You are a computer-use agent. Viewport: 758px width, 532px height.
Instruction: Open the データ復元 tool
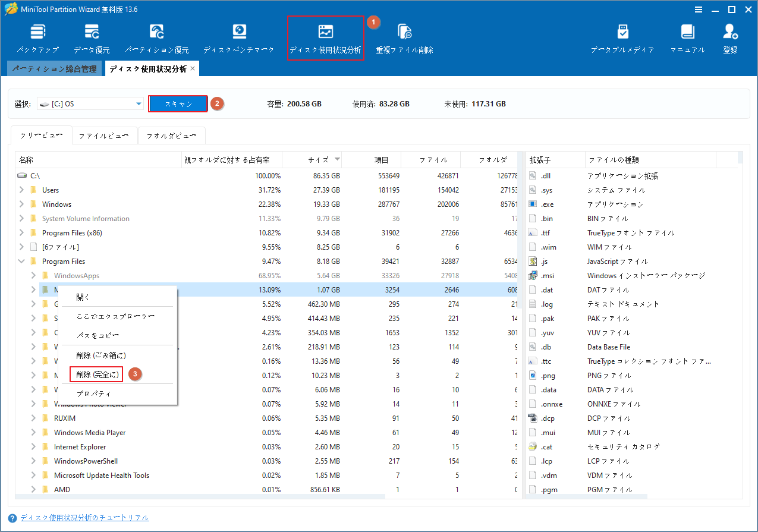[92, 39]
